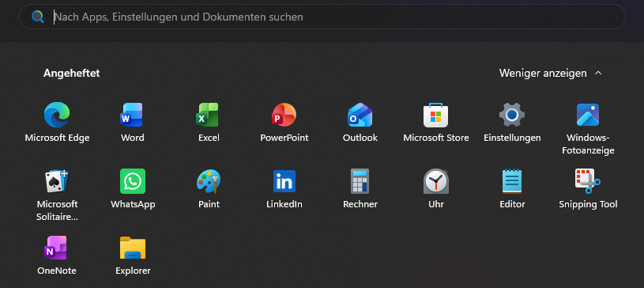644x288 pixels.
Task: Open the LinkedIn app
Action: tap(284, 181)
